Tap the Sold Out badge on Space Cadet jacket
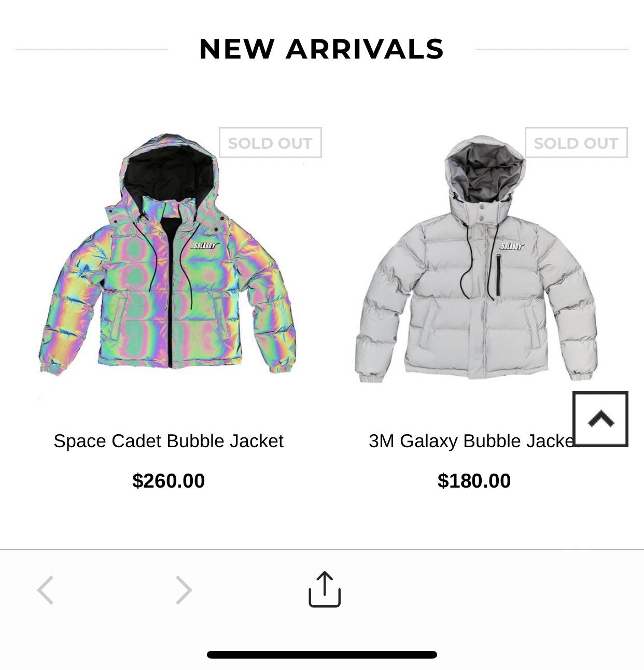 [x=270, y=142]
